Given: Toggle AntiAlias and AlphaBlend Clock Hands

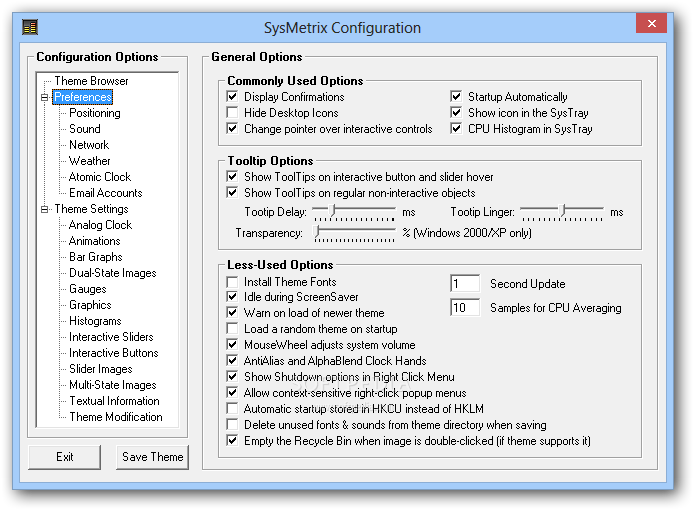Looking at the screenshot, I should tap(232, 360).
